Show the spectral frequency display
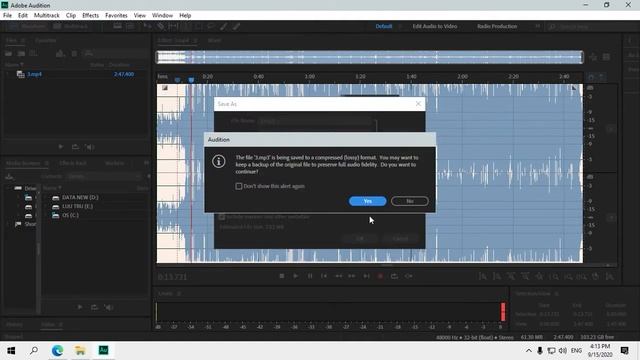This screenshot has height=360, width=640. pyautogui.click(x=118, y=26)
